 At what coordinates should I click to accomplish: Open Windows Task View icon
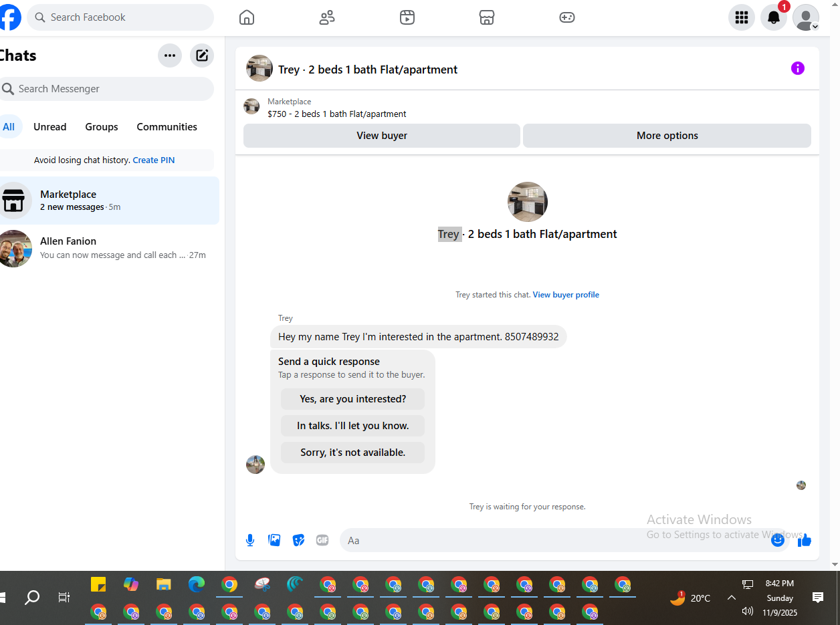click(x=64, y=598)
